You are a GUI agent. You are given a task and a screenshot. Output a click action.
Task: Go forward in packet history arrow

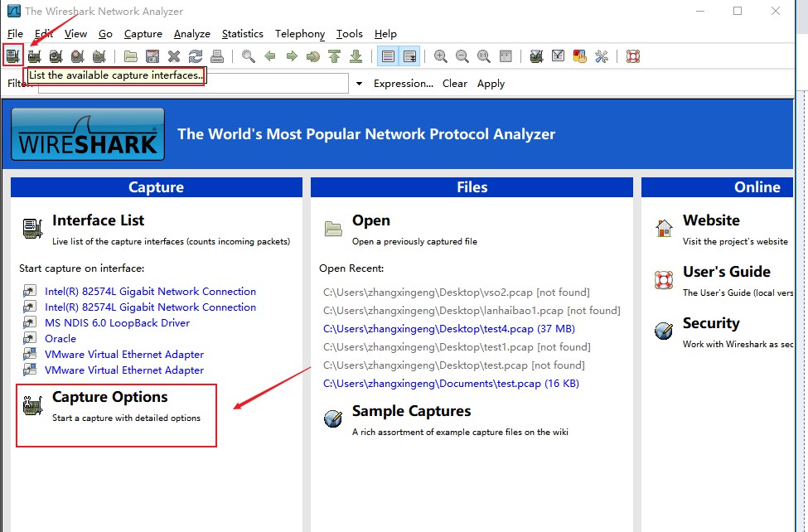pos(292,56)
